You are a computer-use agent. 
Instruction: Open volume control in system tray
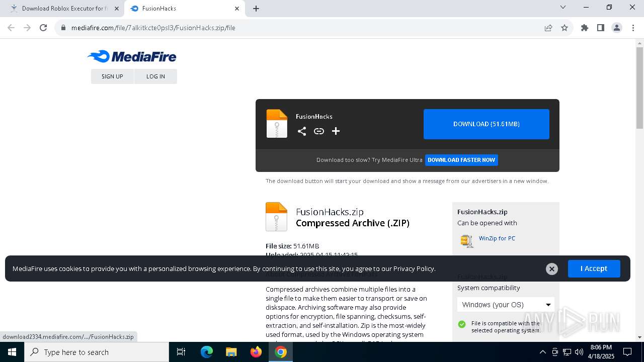click(x=579, y=352)
